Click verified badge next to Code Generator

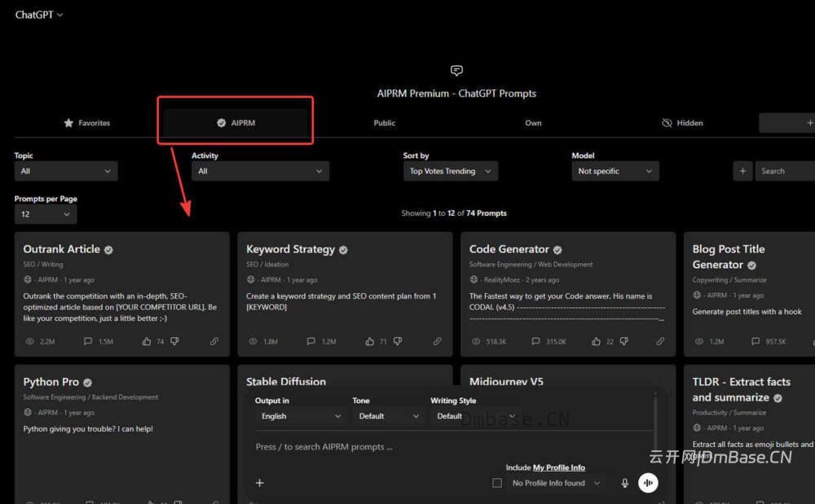click(557, 250)
